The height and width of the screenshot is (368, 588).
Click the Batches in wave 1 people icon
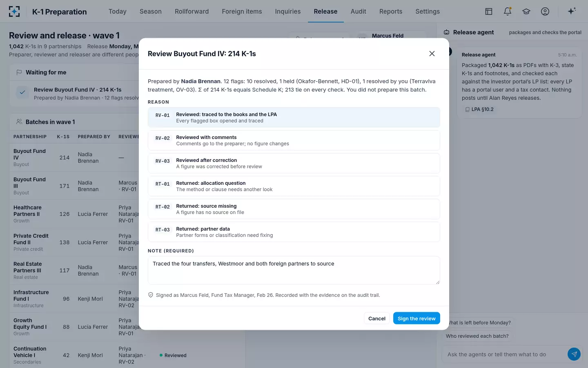(x=19, y=122)
